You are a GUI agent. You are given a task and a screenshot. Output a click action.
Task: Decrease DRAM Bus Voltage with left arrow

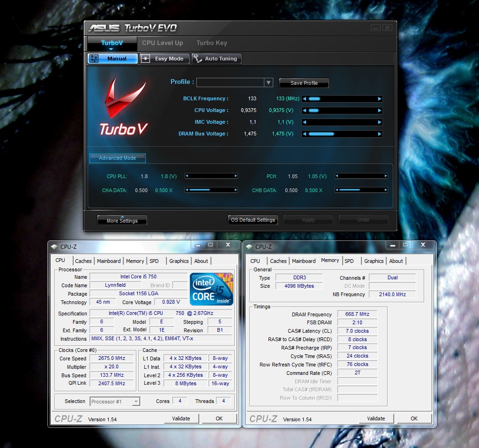tap(304, 134)
